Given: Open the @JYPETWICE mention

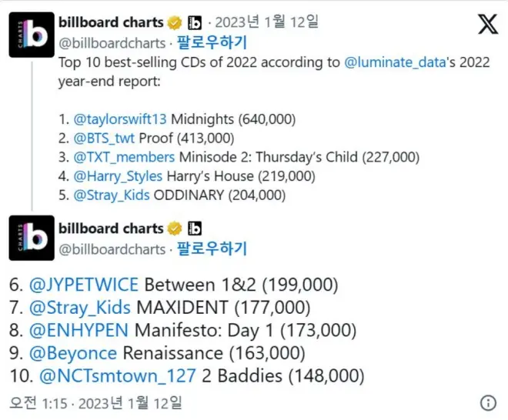Looking at the screenshot, I should point(83,285).
